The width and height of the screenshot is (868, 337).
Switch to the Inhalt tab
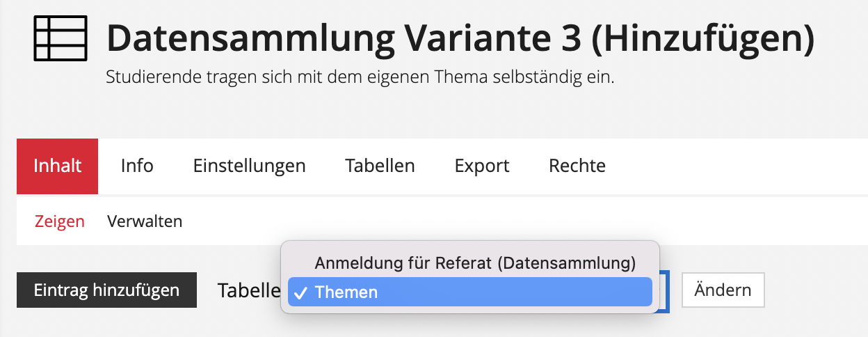click(x=57, y=166)
